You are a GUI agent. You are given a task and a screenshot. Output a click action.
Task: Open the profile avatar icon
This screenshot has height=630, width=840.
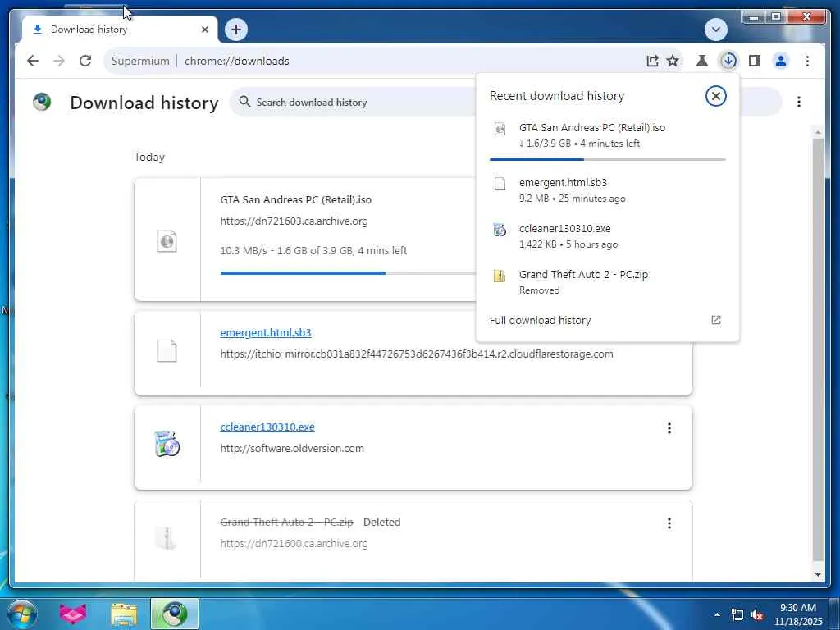pos(781,61)
